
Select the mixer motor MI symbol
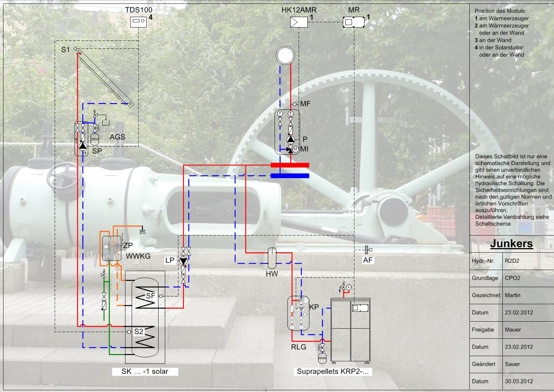[x=295, y=149]
